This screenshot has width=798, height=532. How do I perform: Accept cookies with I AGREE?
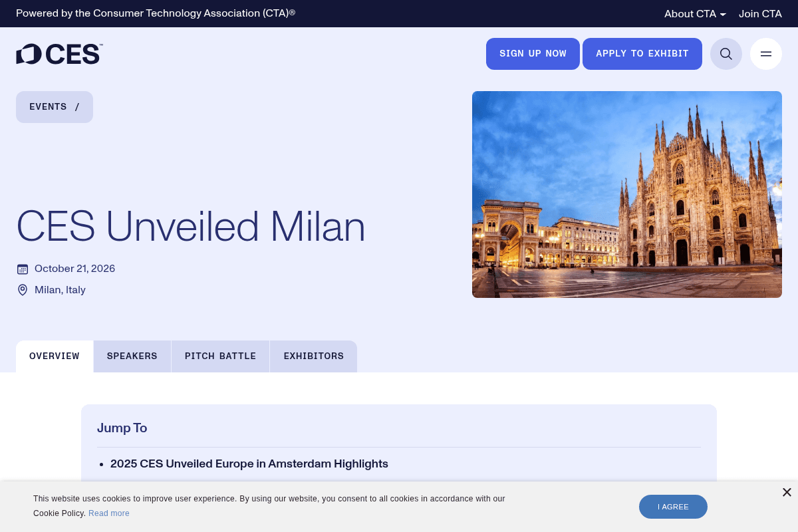click(x=673, y=507)
